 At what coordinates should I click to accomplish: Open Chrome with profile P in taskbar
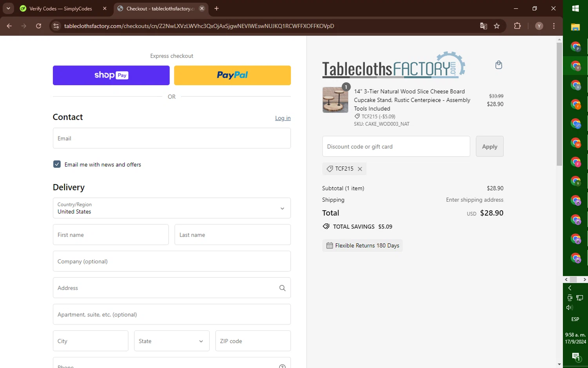click(x=575, y=47)
